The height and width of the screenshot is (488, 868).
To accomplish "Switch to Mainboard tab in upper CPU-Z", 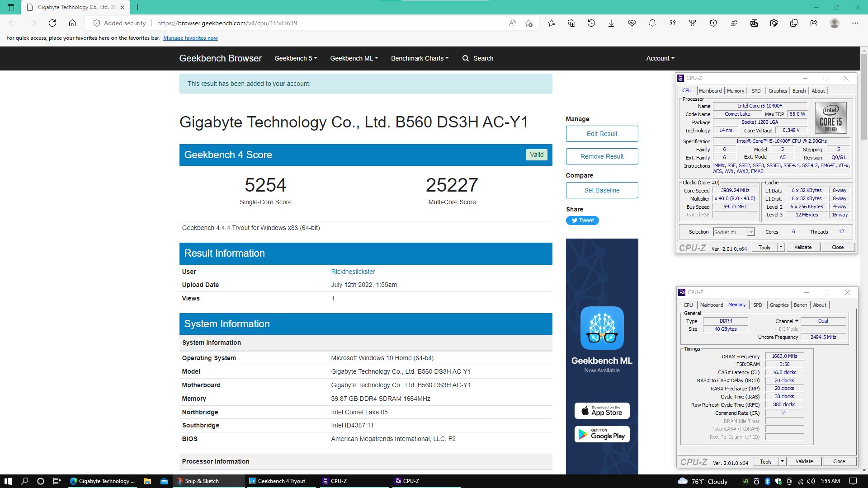I will 710,91.
